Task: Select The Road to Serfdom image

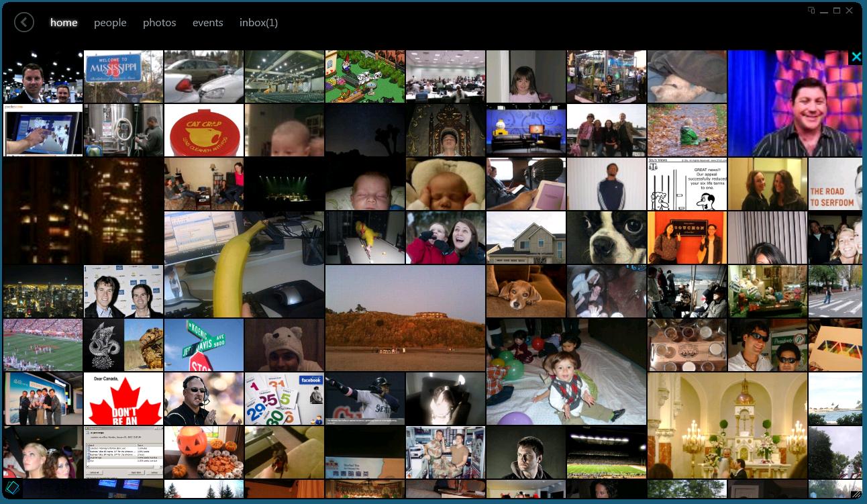Action: [835, 184]
